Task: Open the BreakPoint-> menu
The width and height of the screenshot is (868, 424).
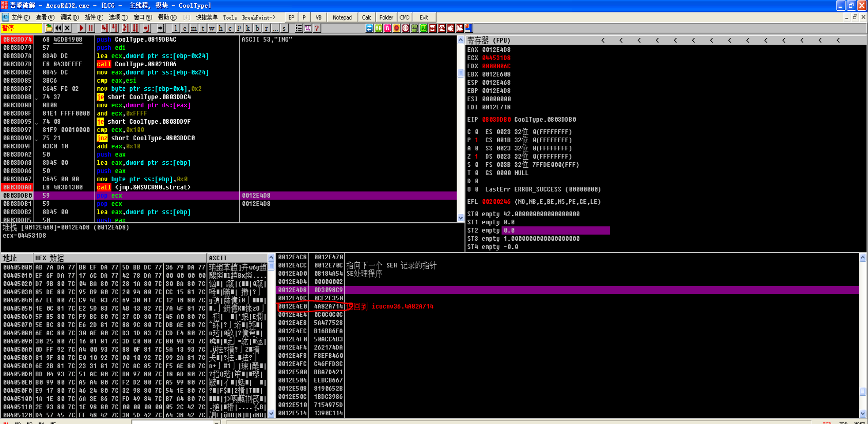Action: tap(258, 17)
